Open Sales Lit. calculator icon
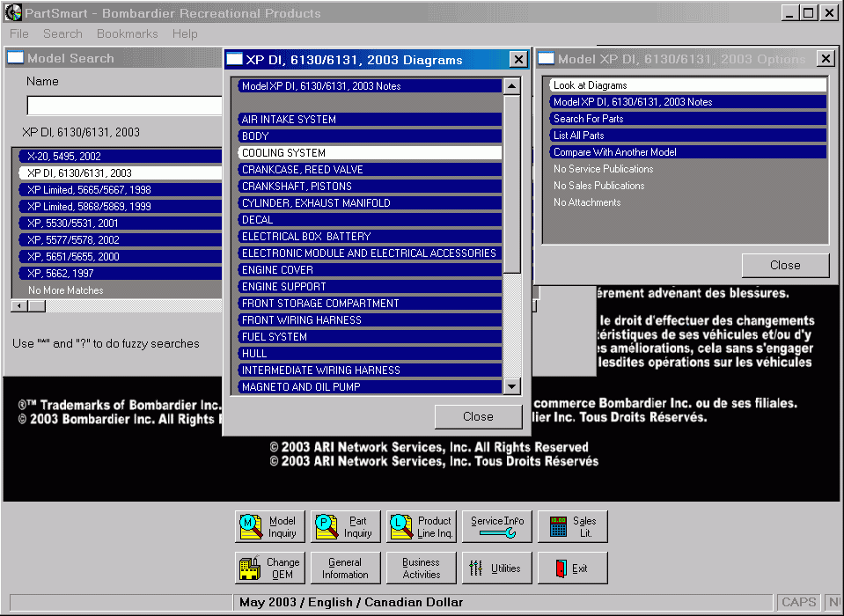 558,526
